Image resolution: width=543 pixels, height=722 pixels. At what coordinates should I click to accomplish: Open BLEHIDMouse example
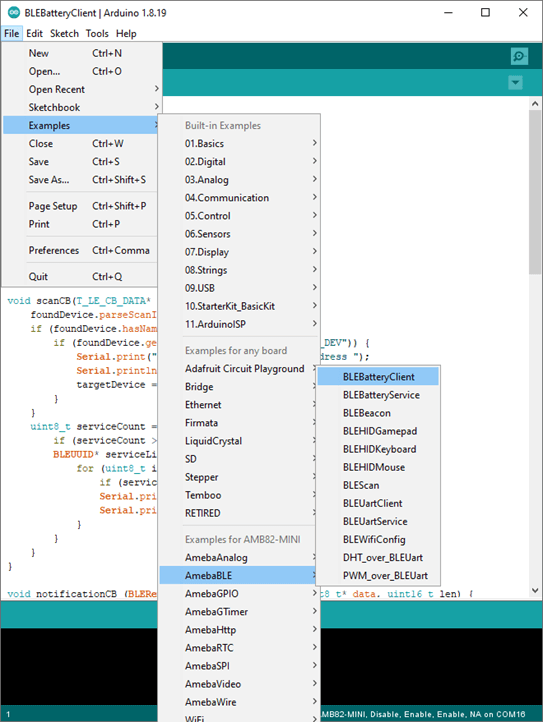click(x=378, y=467)
